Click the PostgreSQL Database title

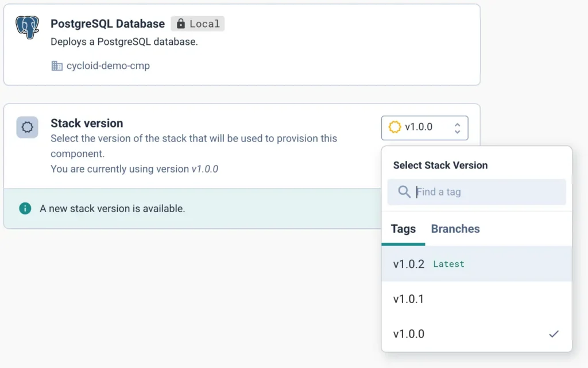tap(107, 24)
